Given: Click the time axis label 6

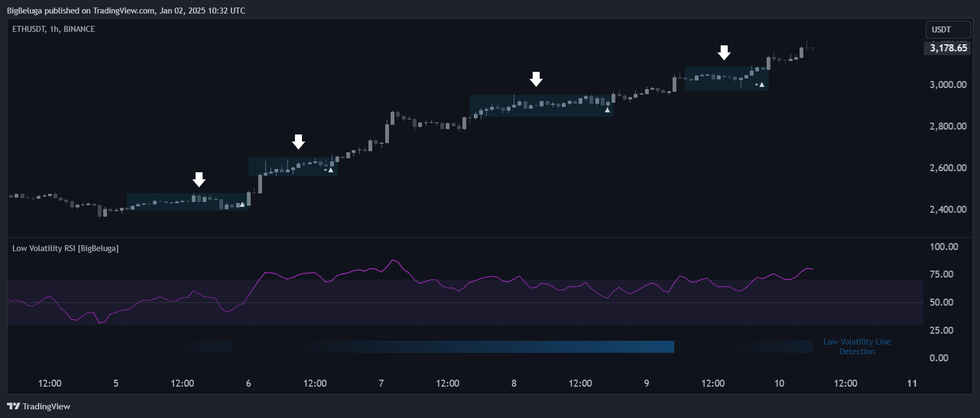Looking at the screenshot, I should [x=249, y=383].
